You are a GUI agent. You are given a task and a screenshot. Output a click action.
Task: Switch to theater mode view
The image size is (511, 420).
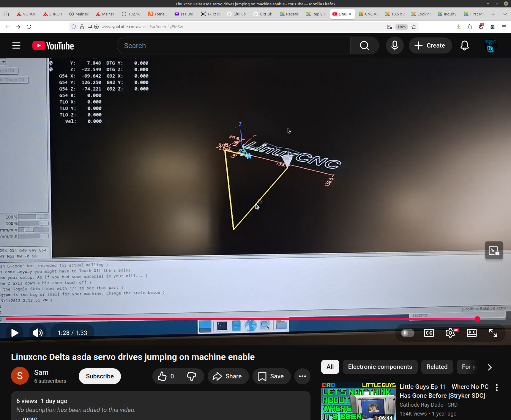coord(471,333)
